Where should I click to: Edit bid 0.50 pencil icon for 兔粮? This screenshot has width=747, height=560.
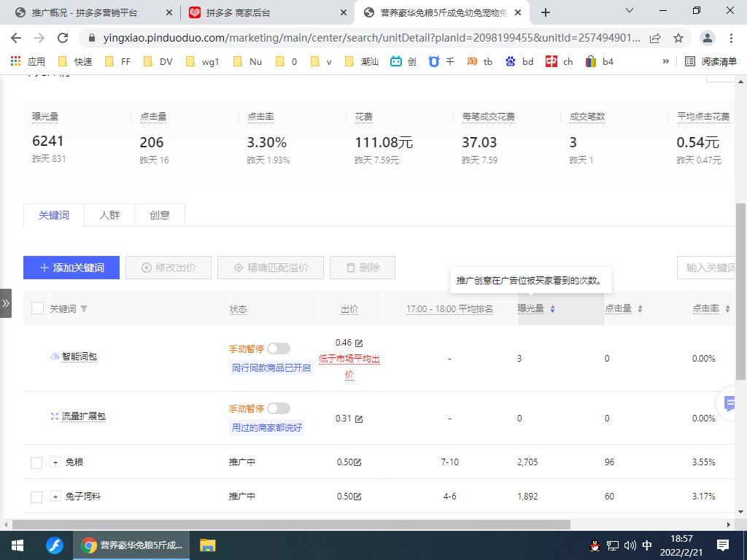tap(357, 462)
